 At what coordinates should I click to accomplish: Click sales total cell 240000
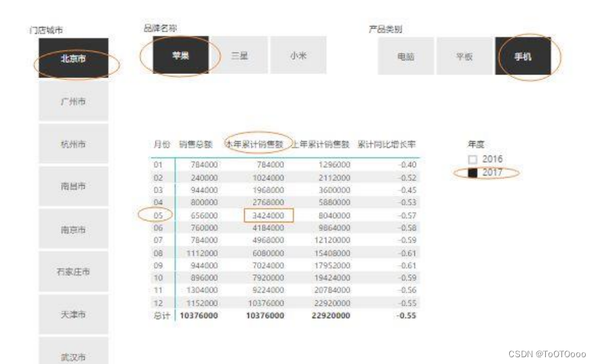204,178
